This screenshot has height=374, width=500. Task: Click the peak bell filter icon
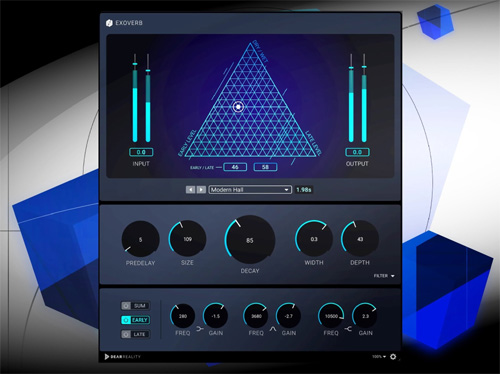click(x=273, y=329)
